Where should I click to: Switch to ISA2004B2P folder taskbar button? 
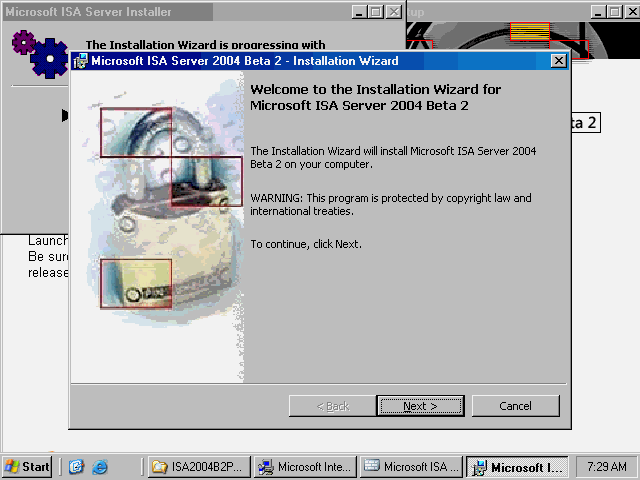point(199,467)
